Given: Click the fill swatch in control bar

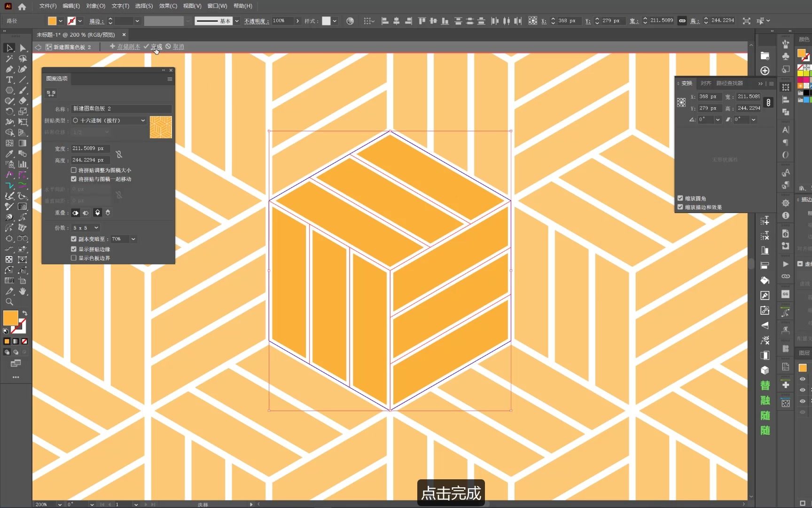Looking at the screenshot, I should tap(52, 21).
